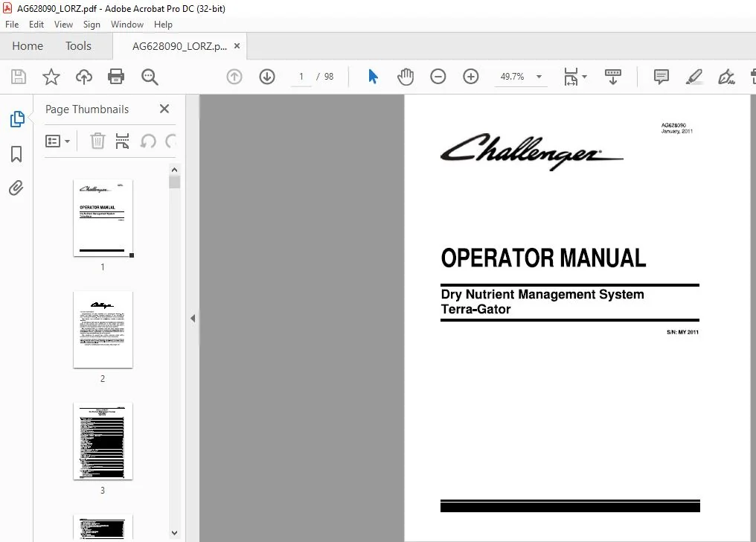Click the Dry Nutrient Management System text
Viewport: 756px width, 542px height.
pos(542,294)
